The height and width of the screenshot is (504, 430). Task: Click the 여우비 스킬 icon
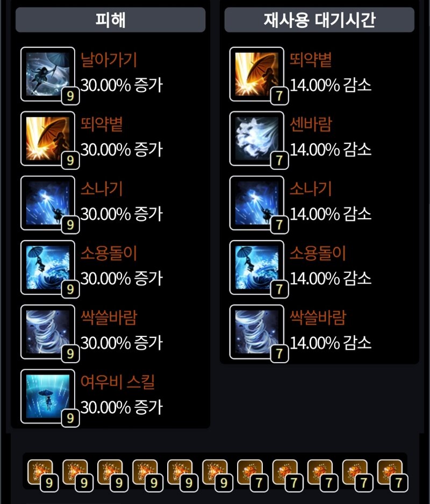coord(48,397)
